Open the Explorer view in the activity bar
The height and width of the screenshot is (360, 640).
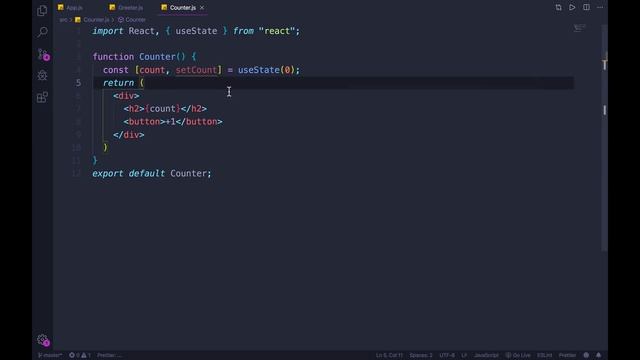point(42,11)
